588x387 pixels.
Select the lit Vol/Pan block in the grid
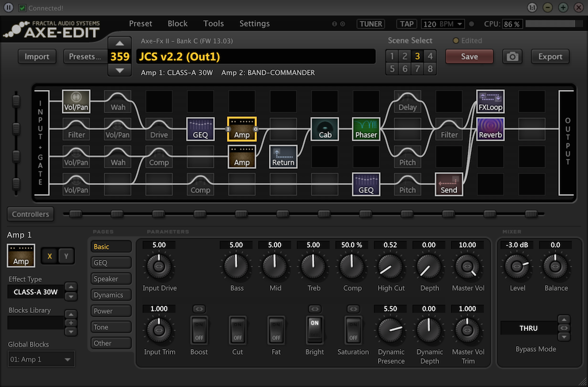coord(76,101)
